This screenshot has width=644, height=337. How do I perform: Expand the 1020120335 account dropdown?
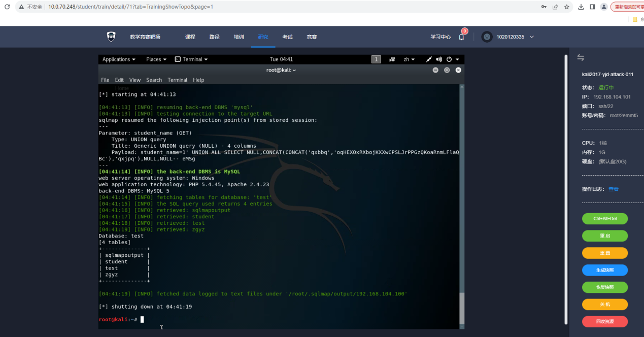coord(532,37)
